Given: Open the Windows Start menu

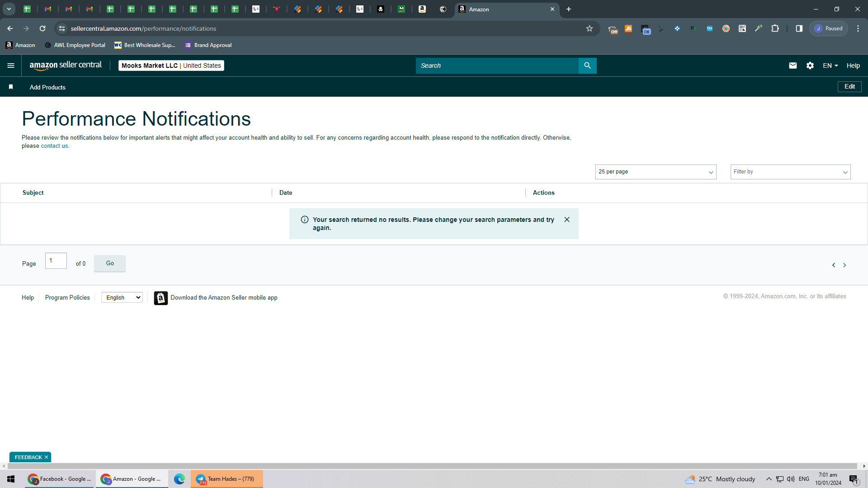Looking at the screenshot, I should pyautogui.click(x=11, y=479).
